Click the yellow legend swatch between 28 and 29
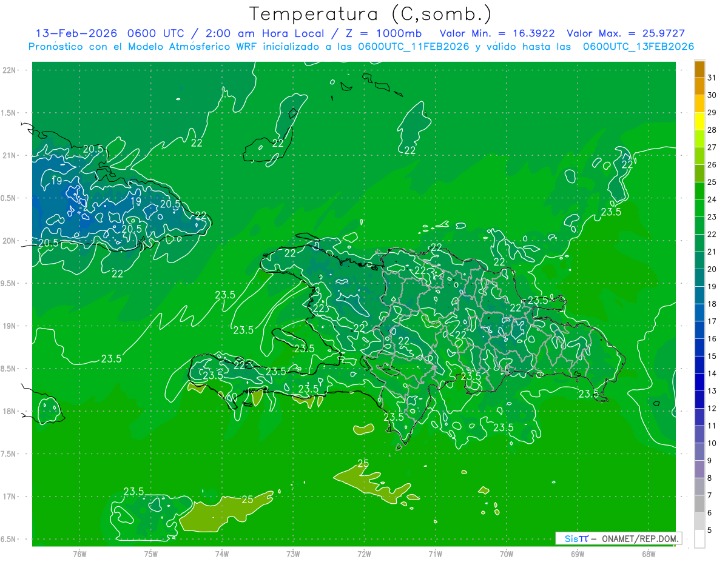 coord(699,121)
